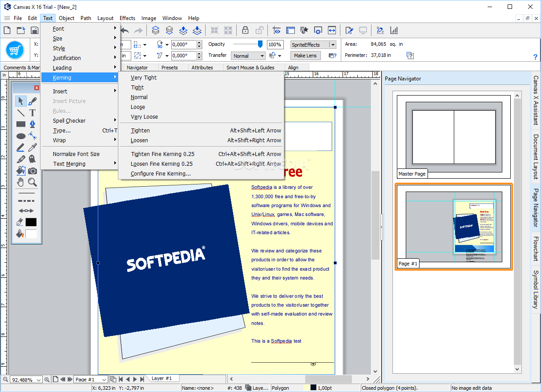Click the black pen ink color swatch
The width and height of the screenshot is (541, 392).
coord(31,222)
